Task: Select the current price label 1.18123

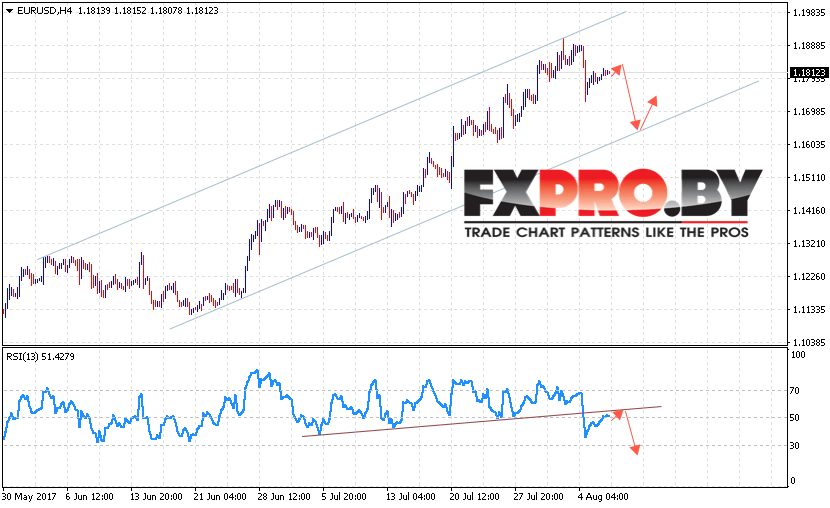Action: click(x=808, y=72)
